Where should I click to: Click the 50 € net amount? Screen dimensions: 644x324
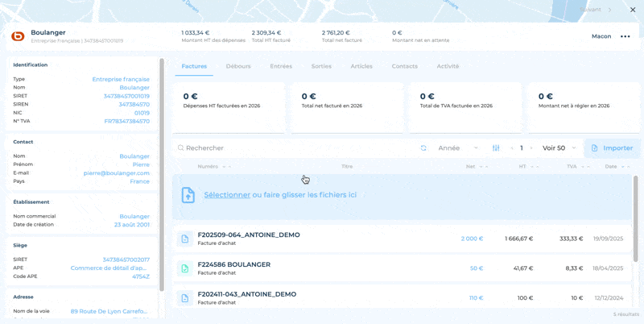tap(477, 268)
